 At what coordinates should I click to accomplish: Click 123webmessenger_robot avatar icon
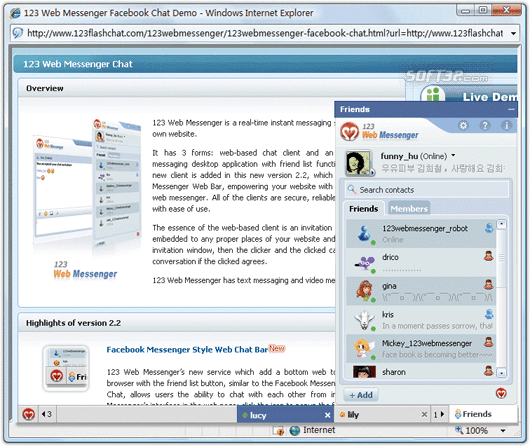[364, 234]
